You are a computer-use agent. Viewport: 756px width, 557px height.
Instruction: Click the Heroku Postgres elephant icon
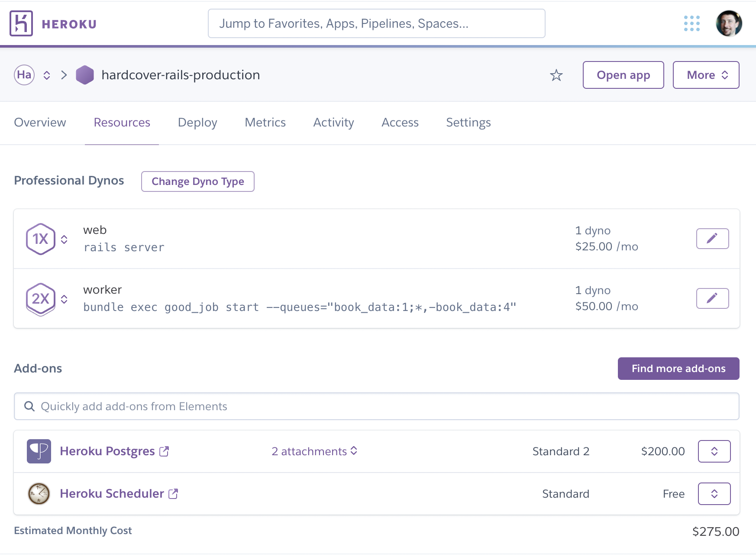coord(39,451)
